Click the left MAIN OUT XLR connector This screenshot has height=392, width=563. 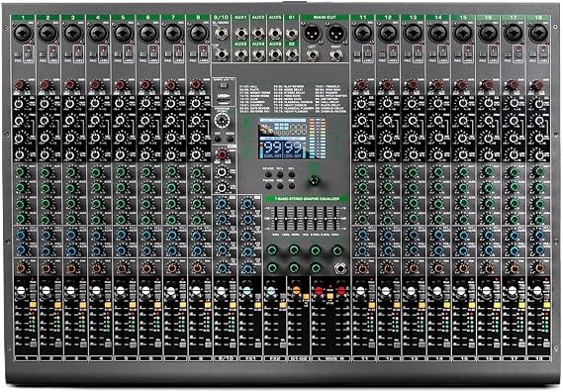point(312,34)
